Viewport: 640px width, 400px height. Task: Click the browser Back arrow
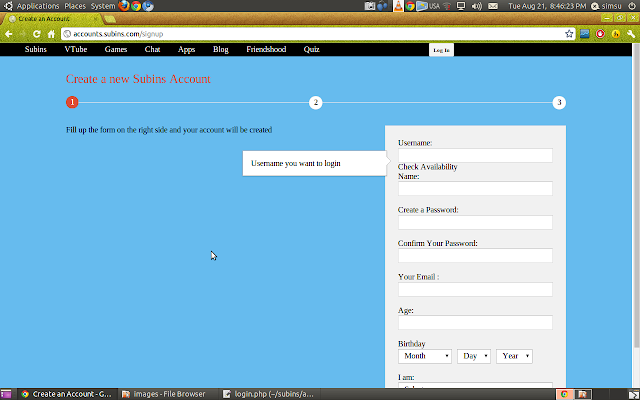point(9,34)
